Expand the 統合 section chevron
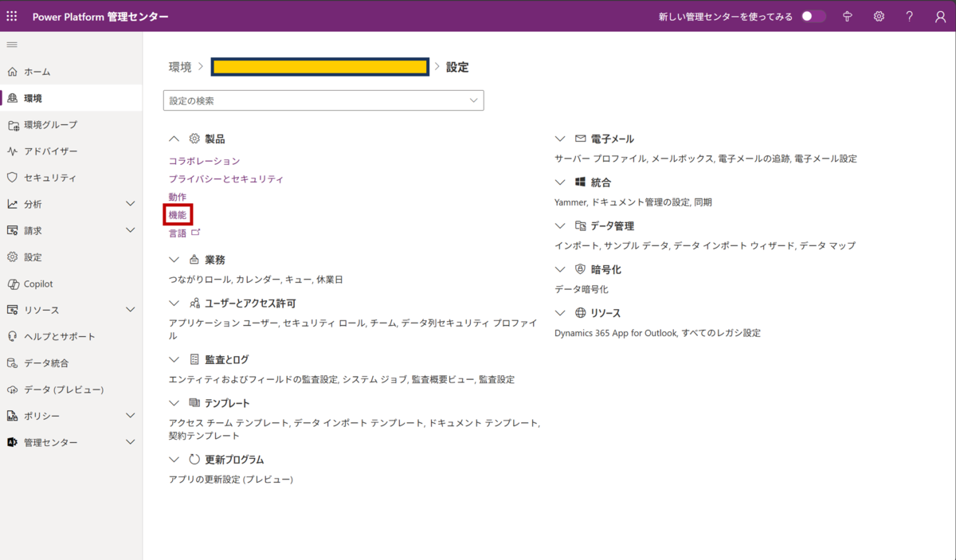Viewport: 956px width, 560px height. click(560, 182)
